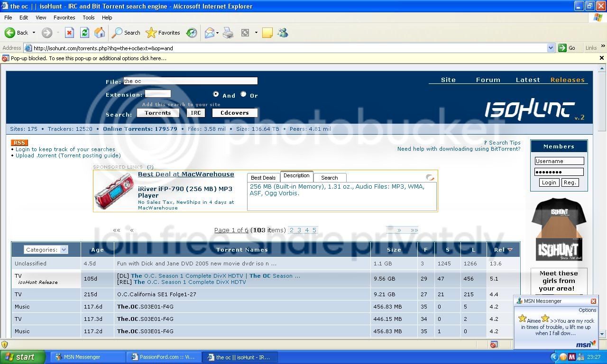The image size is (607, 364).
Task: Click the pop-up blocked icon in the status bar
Action: pos(494,345)
